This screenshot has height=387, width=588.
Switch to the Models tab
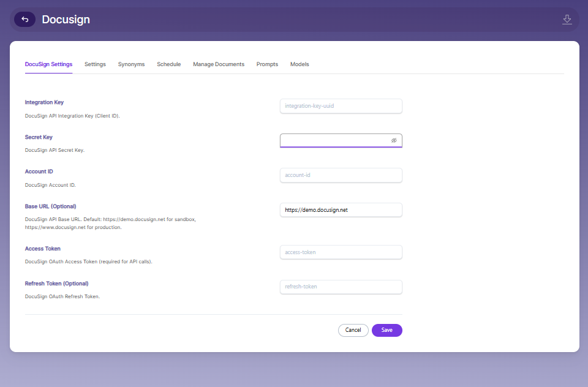click(300, 64)
